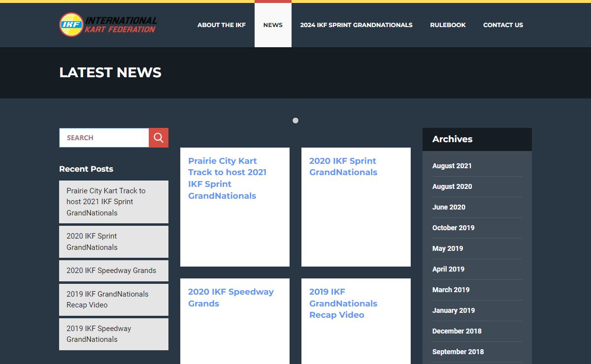591x364 pixels.
Task: Open the About the IKF menu
Action: coord(222,25)
